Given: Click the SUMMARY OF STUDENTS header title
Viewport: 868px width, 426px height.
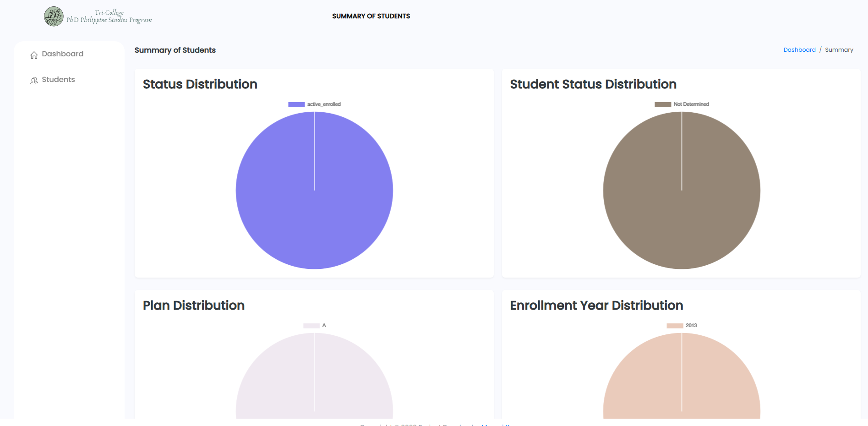Looking at the screenshot, I should click(371, 16).
